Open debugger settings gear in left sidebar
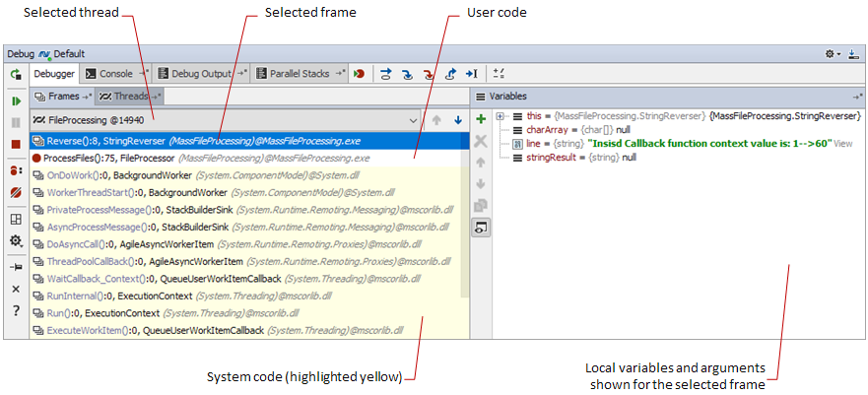The width and height of the screenshot is (868, 395). pos(16,240)
